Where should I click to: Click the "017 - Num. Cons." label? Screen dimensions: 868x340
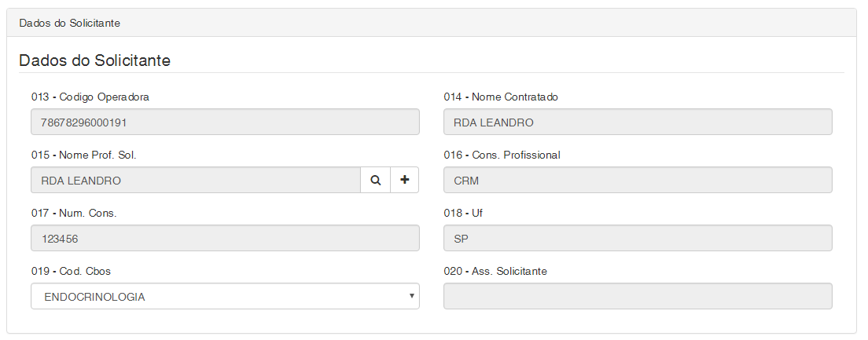click(74, 213)
